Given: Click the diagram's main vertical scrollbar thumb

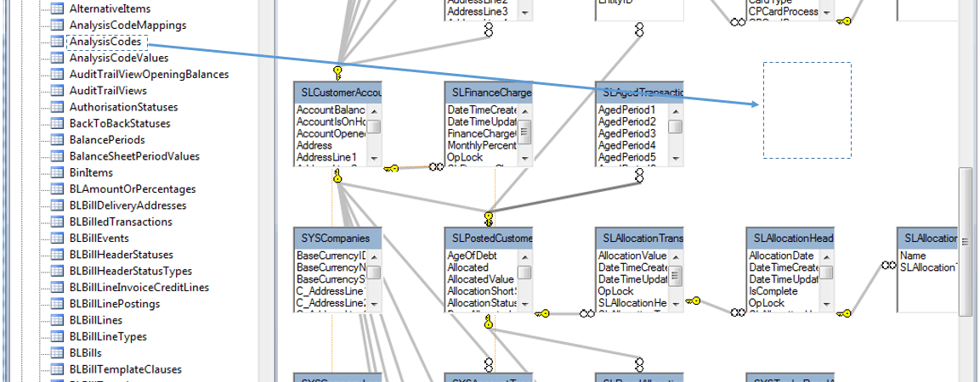Looking at the screenshot, I should (966, 242).
